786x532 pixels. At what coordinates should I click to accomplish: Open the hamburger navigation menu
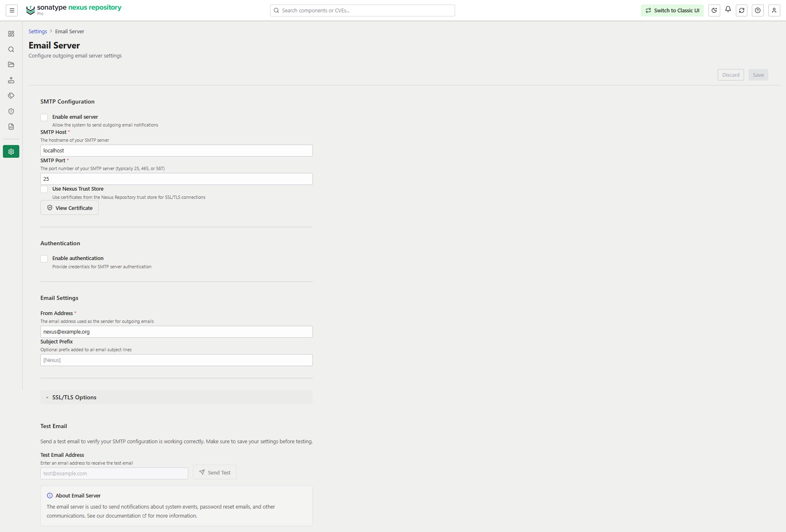click(x=12, y=10)
